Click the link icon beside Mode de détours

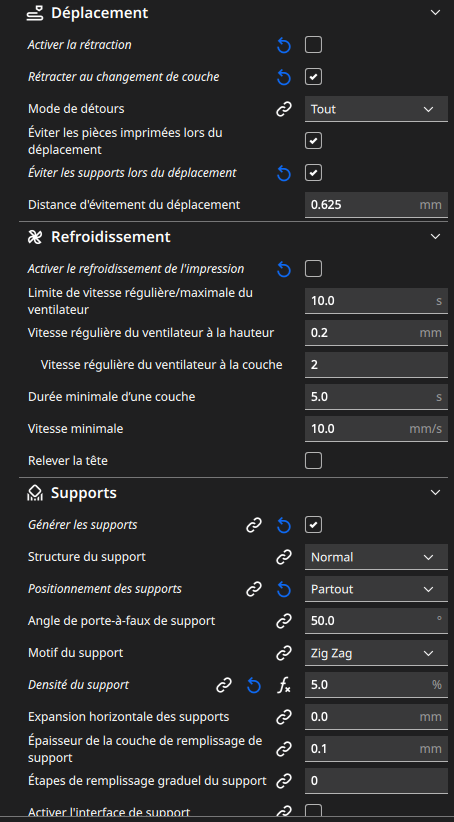pyautogui.click(x=284, y=110)
